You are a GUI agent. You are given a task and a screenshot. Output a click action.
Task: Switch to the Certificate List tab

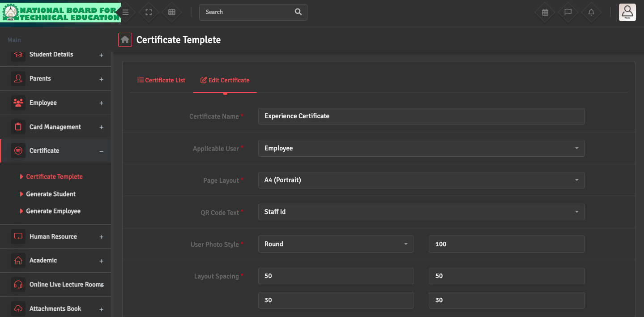161,80
